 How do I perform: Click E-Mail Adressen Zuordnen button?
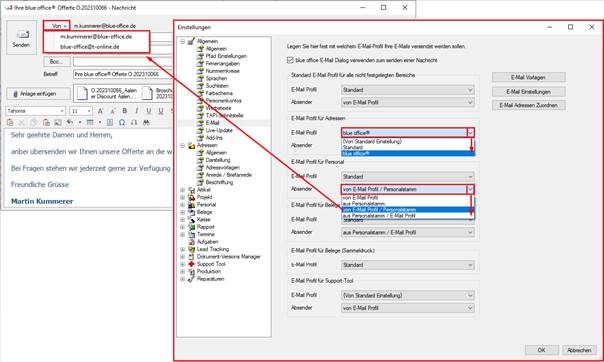(x=528, y=105)
